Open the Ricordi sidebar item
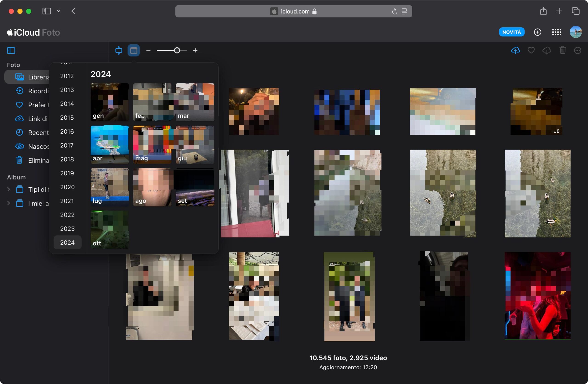Viewport: 588px width, 384px height. click(x=38, y=91)
